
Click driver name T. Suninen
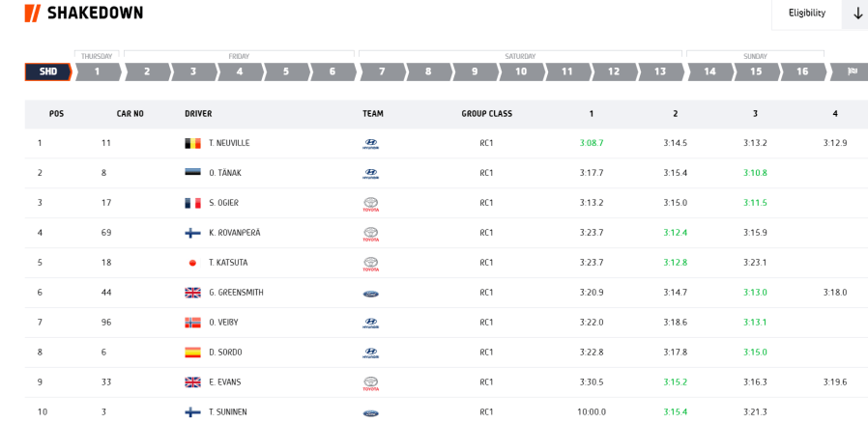pos(227,411)
